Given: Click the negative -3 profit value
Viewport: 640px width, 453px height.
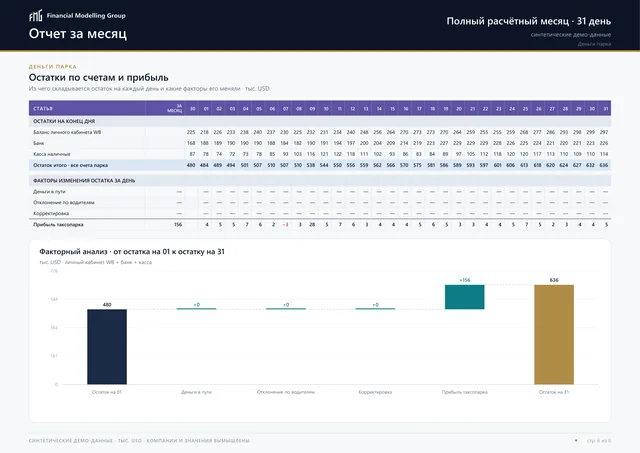Looking at the screenshot, I should pos(285,224).
